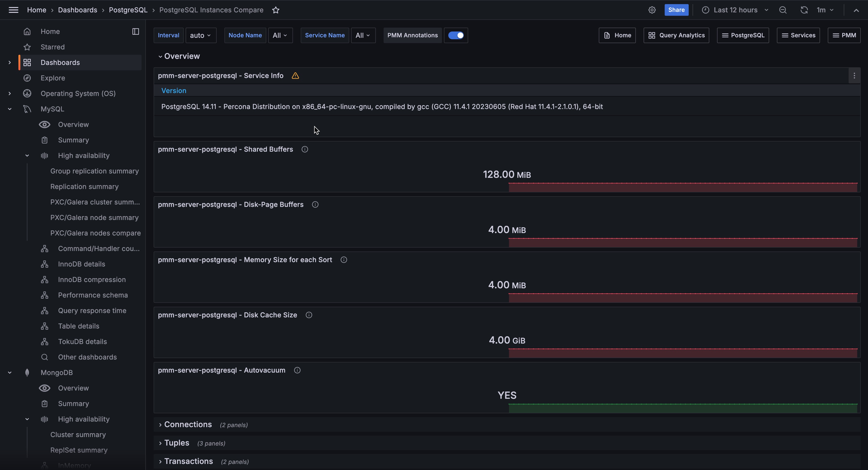Open the Interval auto dropdown
This screenshot has width=868, height=470.
pos(200,35)
